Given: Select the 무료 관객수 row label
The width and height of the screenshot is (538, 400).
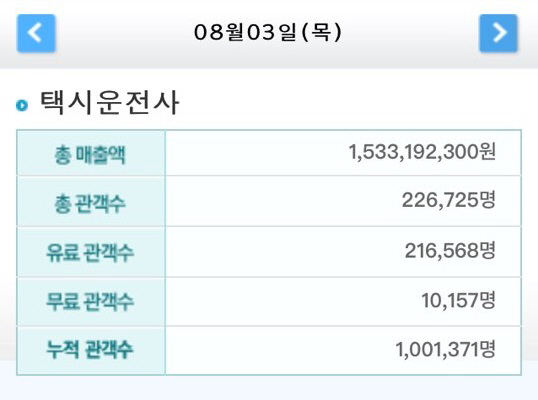Looking at the screenshot, I should tap(91, 302).
